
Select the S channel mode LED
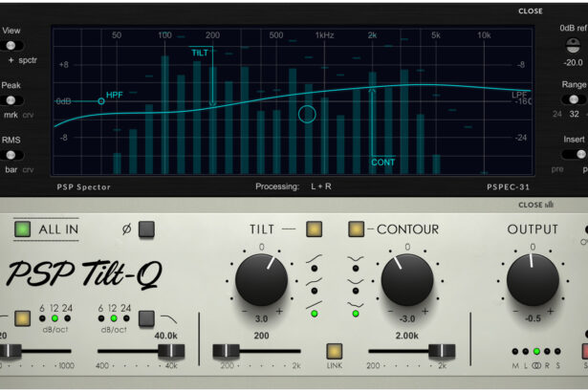[557, 352]
